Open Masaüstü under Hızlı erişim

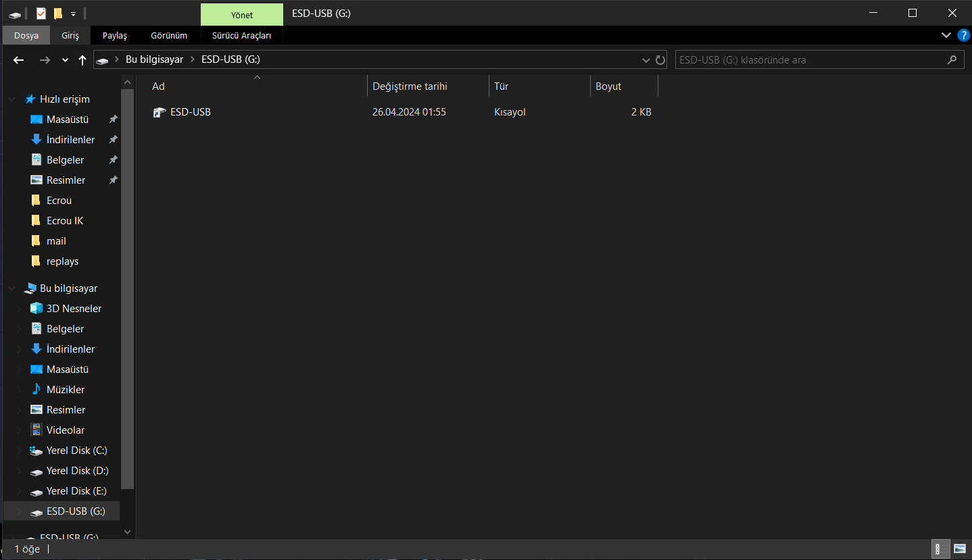pyautogui.click(x=68, y=120)
